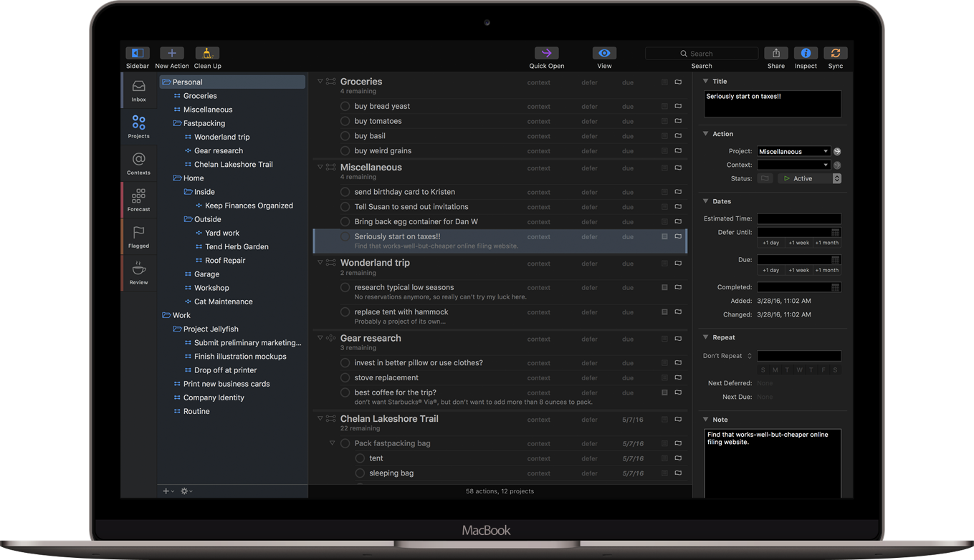974x560 pixels.
Task: Collapse the Gear research group
Action: tap(320, 338)
